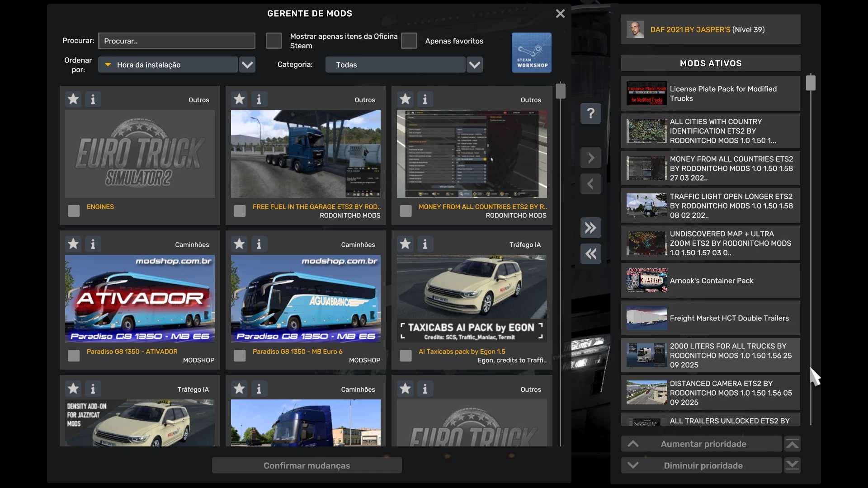868x488 pixels.
Task: Move mod to top priority icon
Action: coord(792,444)
